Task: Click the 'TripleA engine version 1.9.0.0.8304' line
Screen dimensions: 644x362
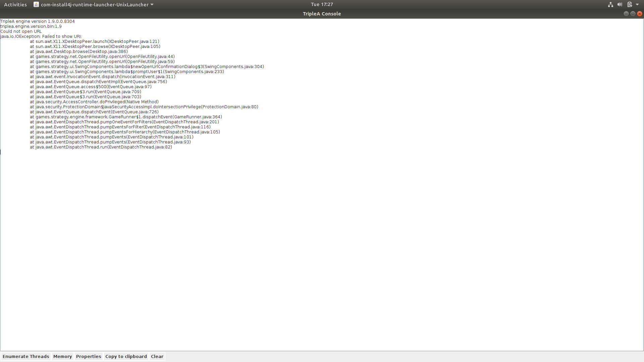Action: pos(38,21)
